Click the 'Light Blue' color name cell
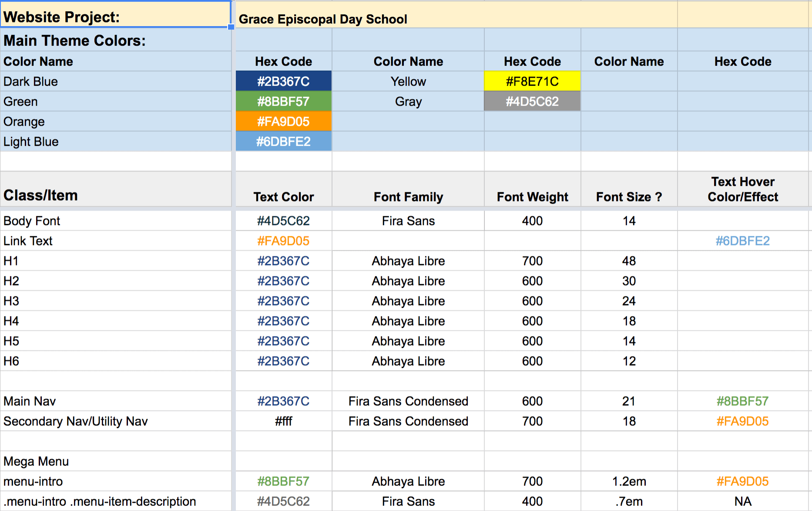 (116, 141)
